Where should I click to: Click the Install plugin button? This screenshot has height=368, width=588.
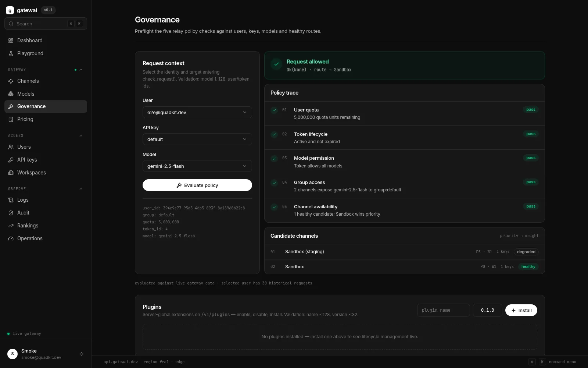pos(521,310)
